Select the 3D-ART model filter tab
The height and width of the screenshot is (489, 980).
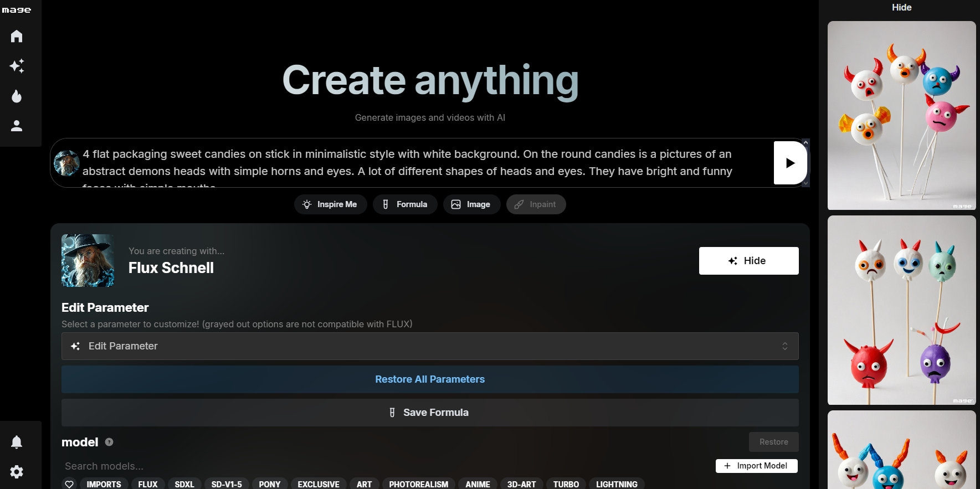522,484
